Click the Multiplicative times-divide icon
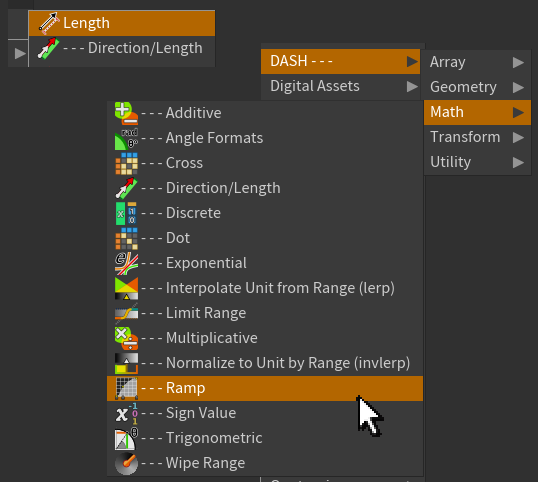Screen dimensions: 538x482 [126, 338]
